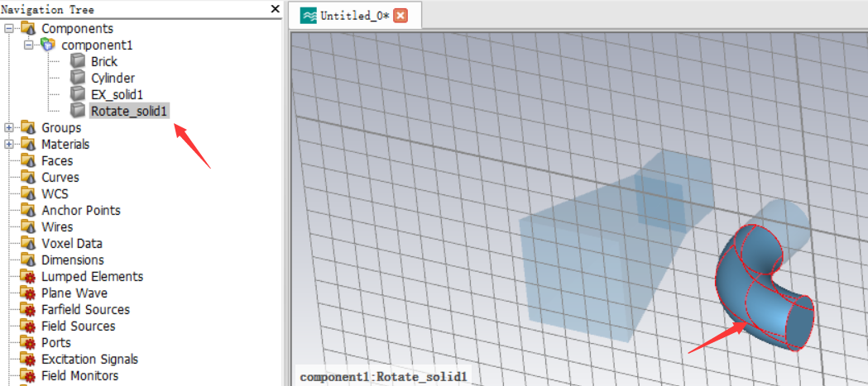Click the Groups folder icon
The width and height of the screenshot is (868, 386).
click(28, 127)
